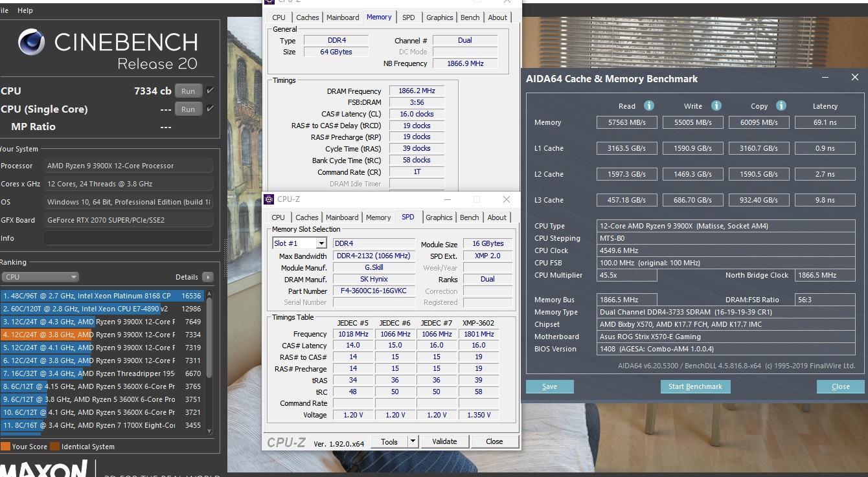The width and height of the screenshot is (868, 477).
Task: Click the Write info icon in AIDA64
Action: coord(716,105)
